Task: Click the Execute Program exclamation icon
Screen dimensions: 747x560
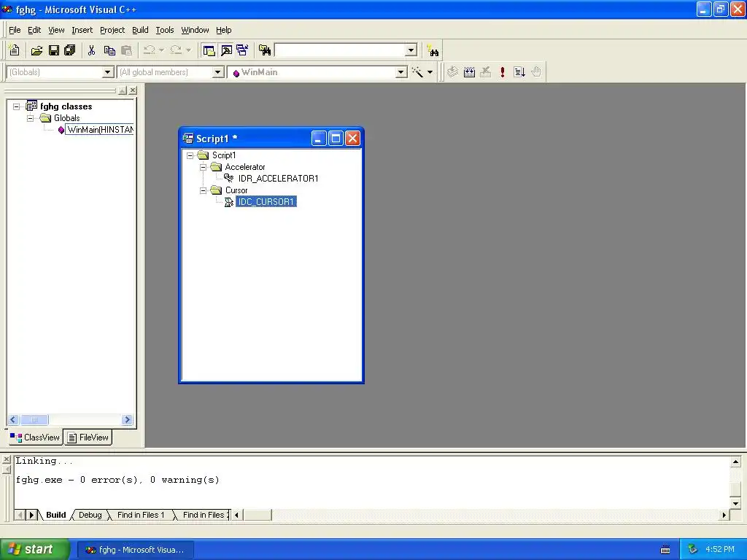Action: pos(502,72)
